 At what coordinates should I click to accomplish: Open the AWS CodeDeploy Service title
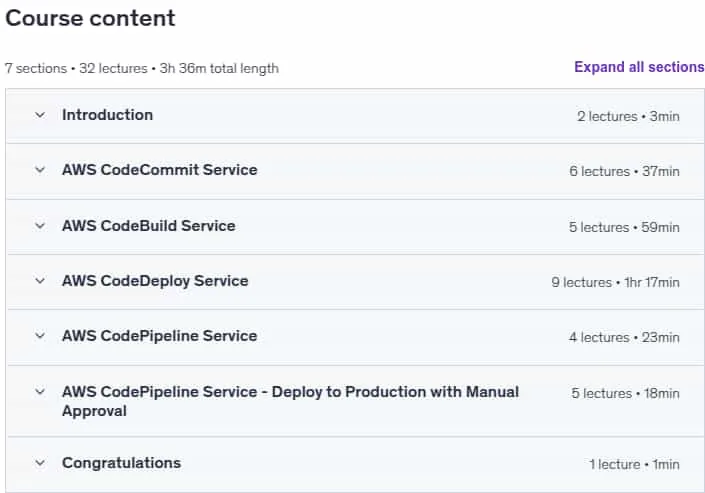[x=155, y=281]
